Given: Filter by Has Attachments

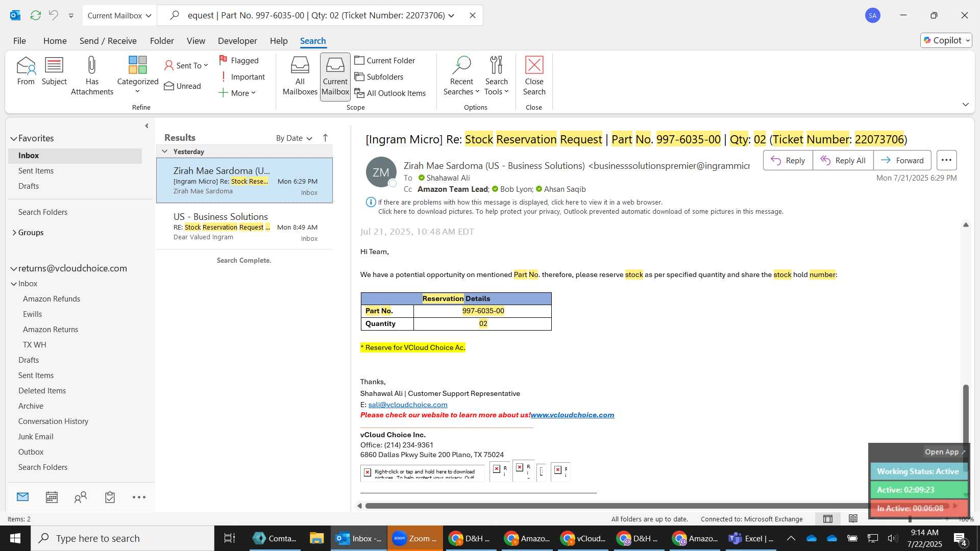Looking at the screenshot, I should pos(92,76).
